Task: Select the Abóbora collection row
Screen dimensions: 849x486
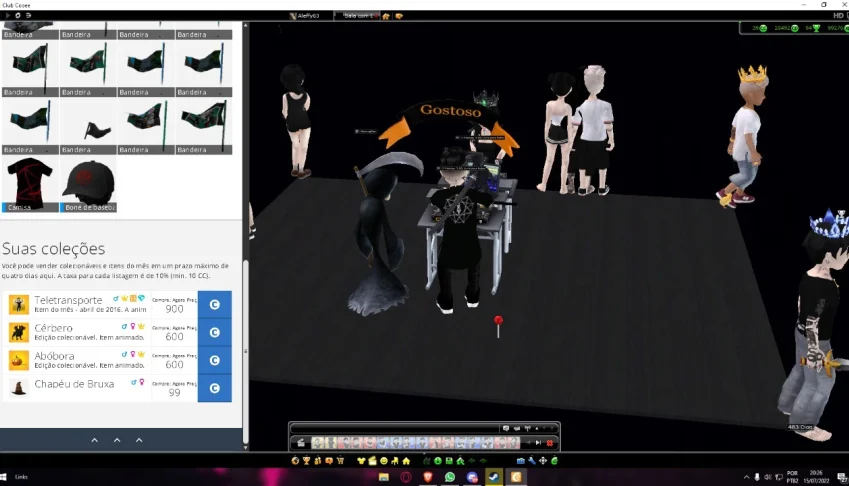Action: (x=117, y=360)
